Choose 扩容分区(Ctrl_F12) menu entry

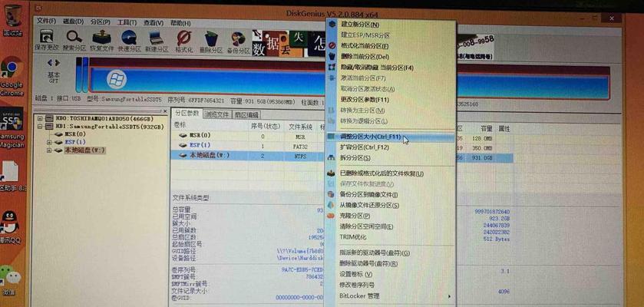[365, 147]
